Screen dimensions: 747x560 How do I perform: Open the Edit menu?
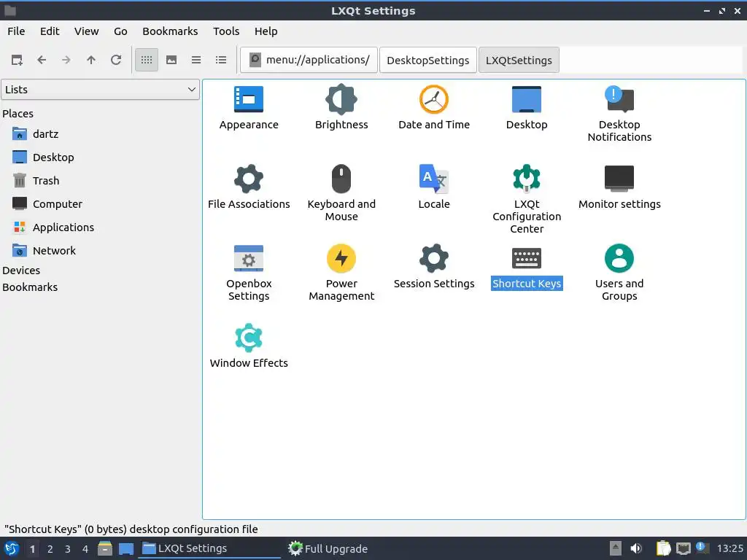click(x=50, y=31)
